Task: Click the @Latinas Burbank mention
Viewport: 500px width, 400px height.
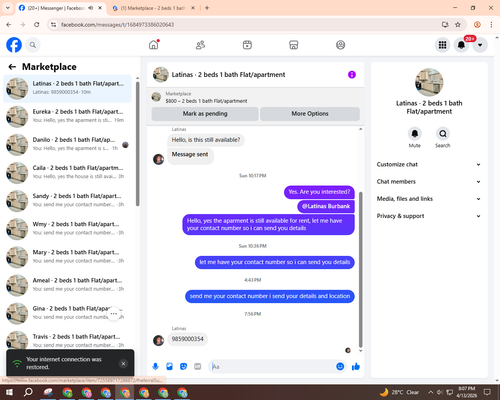Action: (x=326, y=206)
